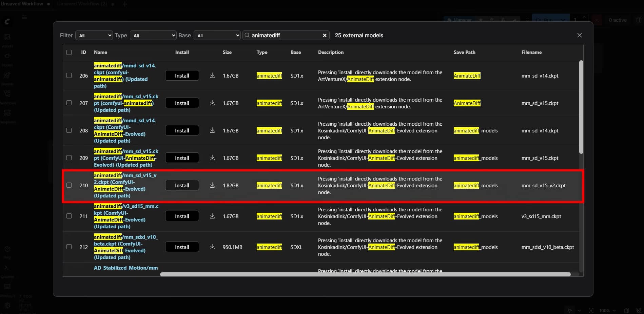
Task: Click the horizontal scrollbar of table
Action: pos(365,274)
